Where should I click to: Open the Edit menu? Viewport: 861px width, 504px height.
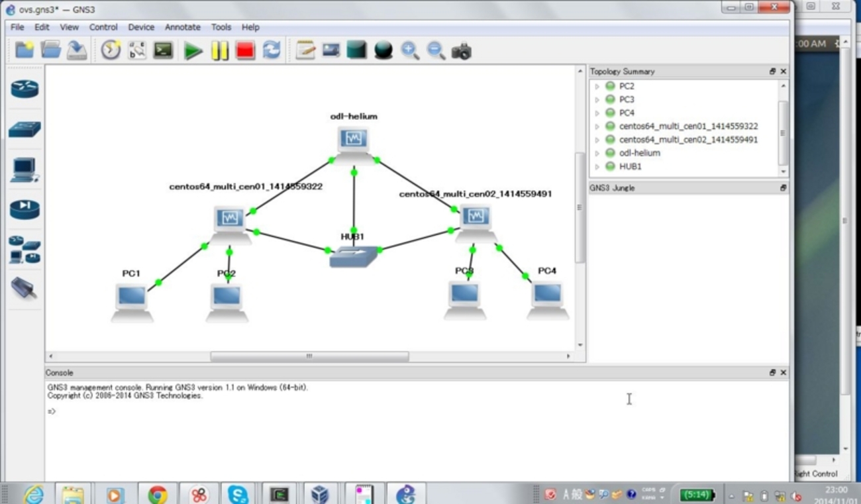(x=42, y=27)
